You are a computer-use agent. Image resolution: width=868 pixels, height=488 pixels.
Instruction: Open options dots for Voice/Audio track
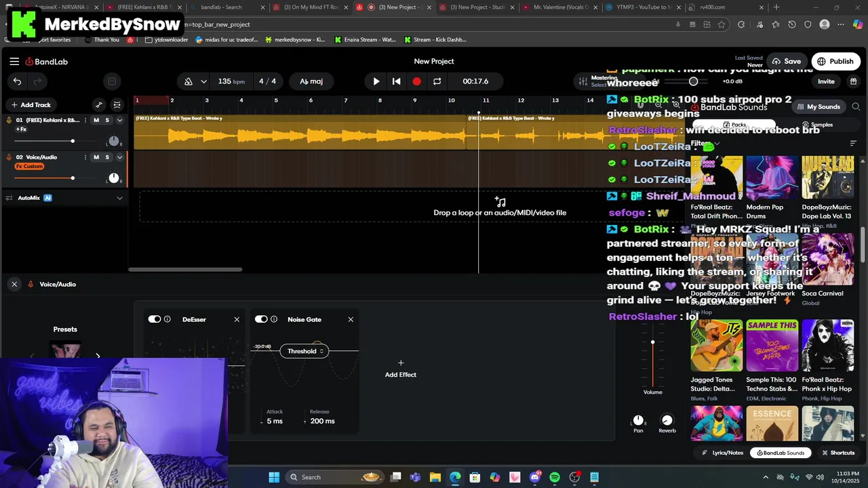[x=85, y=157]
